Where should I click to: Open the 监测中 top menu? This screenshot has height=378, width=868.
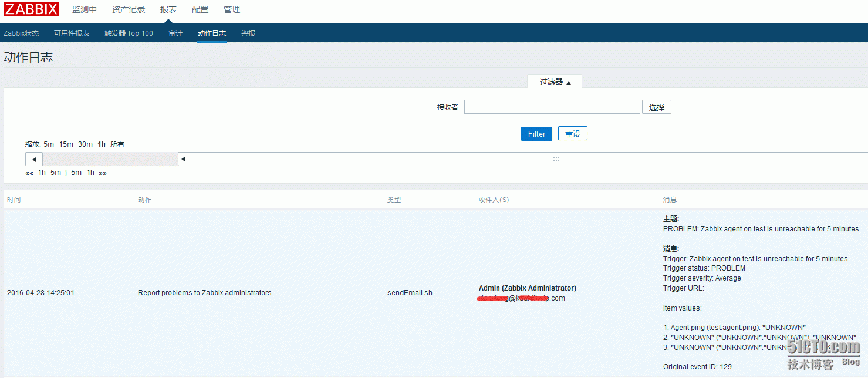click(x=85, y=9)
